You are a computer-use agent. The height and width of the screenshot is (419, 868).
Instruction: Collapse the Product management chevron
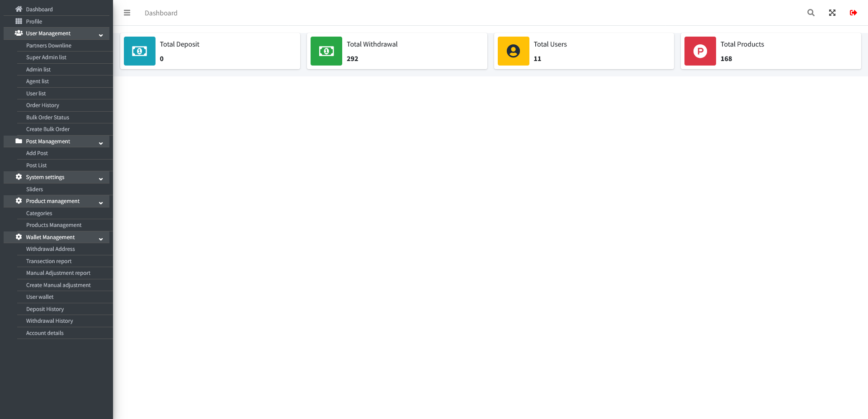click(x=101, y=202)
